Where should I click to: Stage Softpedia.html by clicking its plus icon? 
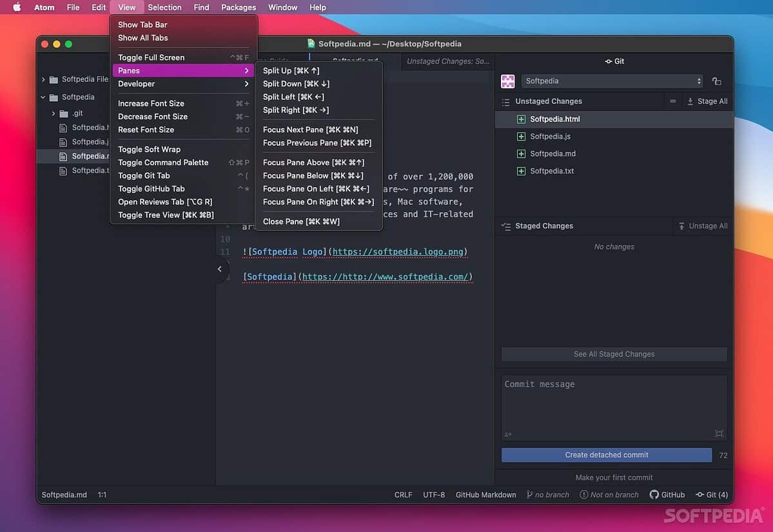(x=520, y=119)
